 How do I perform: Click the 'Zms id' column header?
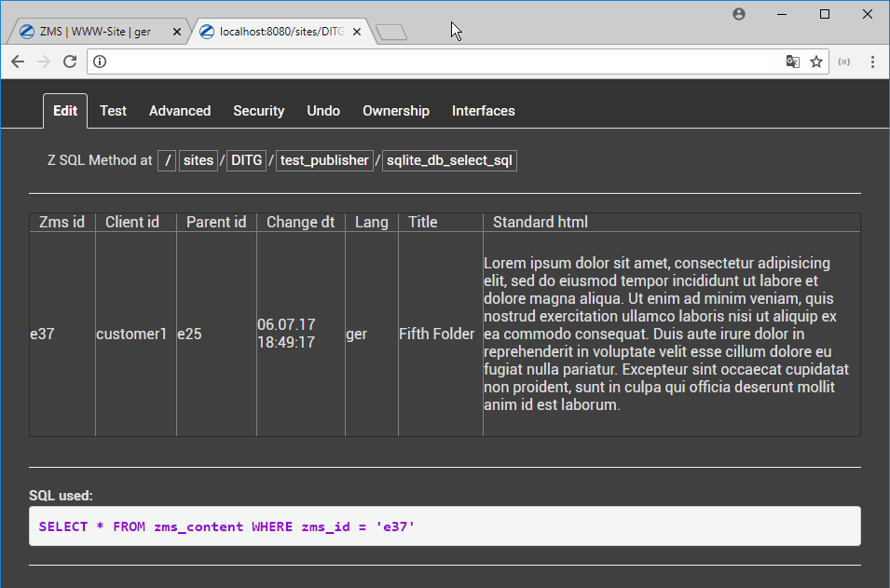[x=62, y=222]
